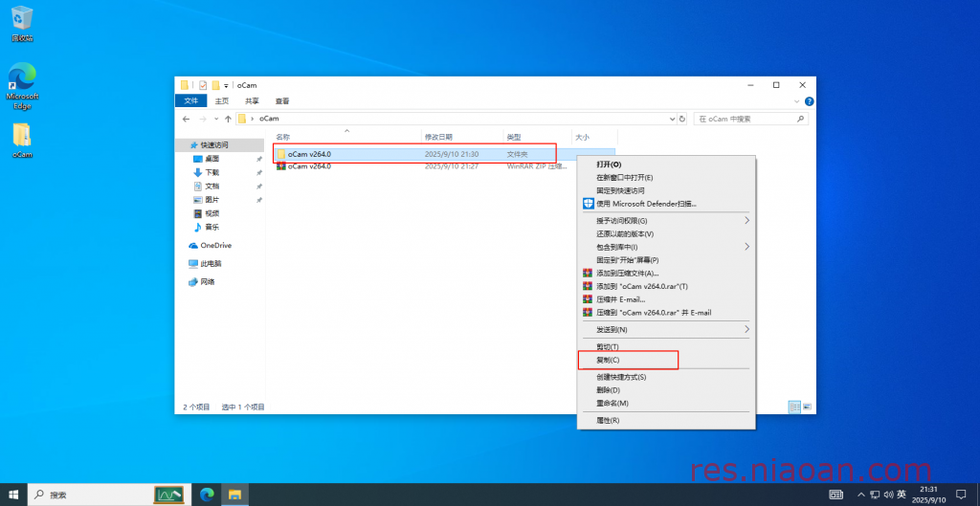This screenshot has height=506, width=980.
Task: Open the customize quick access toolbar dropdown
Action: [x=226, y=85]
